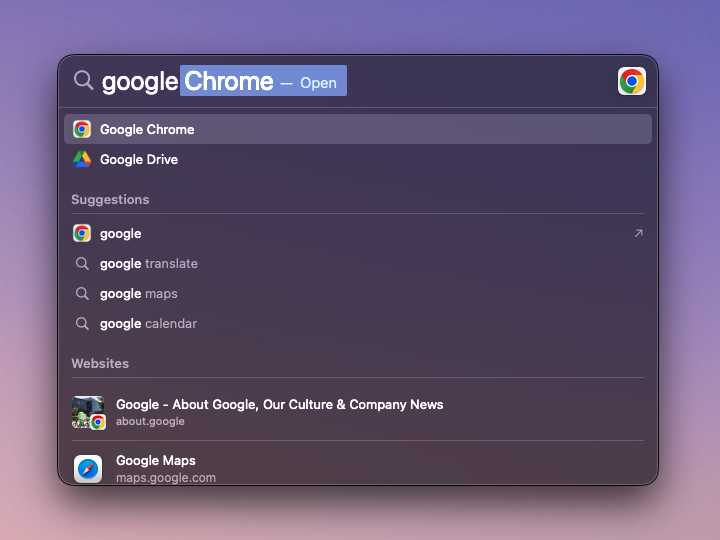Click the search icon beside 'google translate'

point(82,264)
